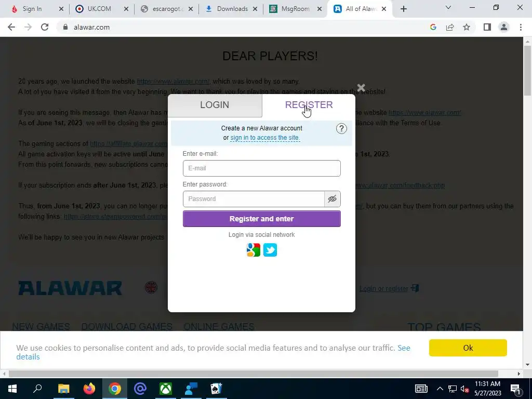Open the notification center icon
Image resolution: width=532 pixels, height=399 pixels.
pos(515,389)
